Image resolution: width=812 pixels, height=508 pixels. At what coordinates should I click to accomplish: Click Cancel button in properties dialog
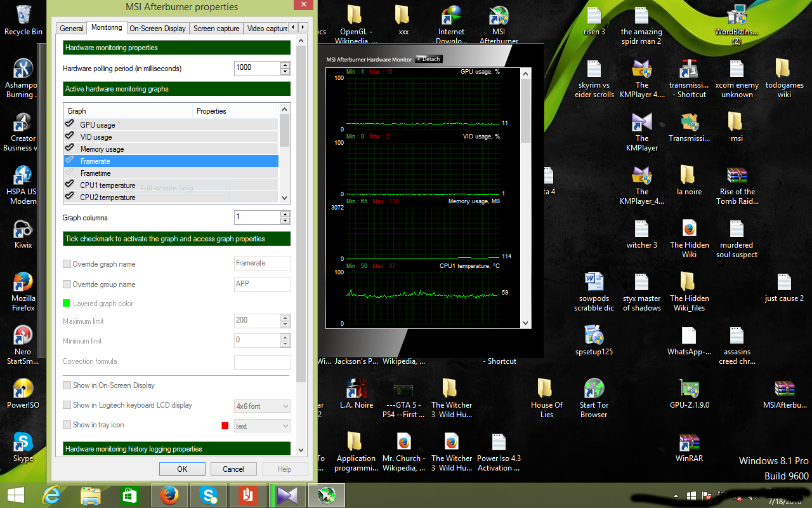click(233, 469)
